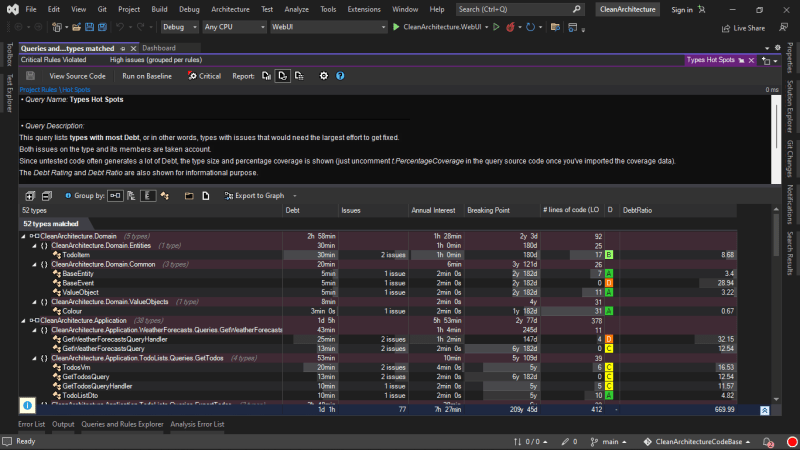Click the green B rating on TodoItem
Screen dimensions: 800x450
[609, 255]
